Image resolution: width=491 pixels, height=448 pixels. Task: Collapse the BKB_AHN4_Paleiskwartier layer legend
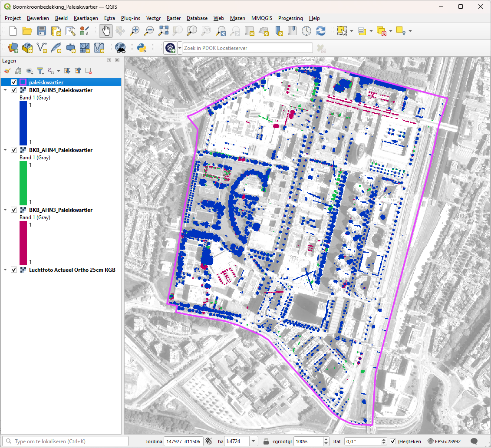point(5,150)
